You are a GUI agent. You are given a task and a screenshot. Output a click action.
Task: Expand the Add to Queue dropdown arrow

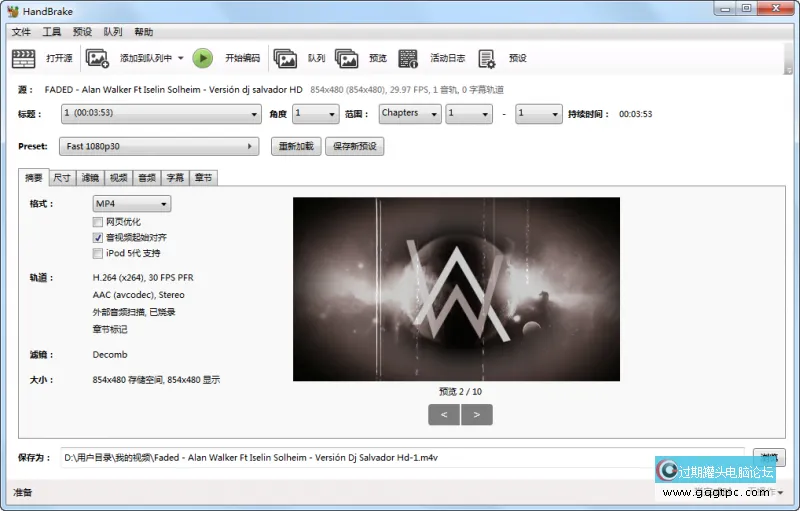coord(181,58)
